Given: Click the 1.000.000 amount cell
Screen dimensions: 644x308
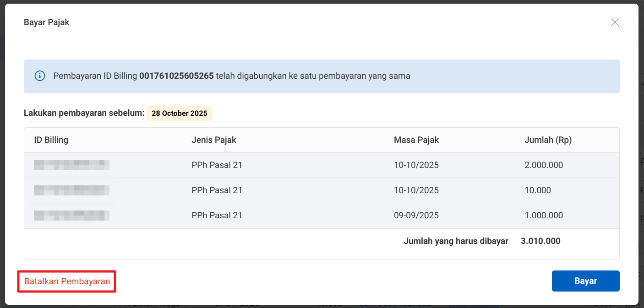Looking at the screenshot, I should [544, 216].
